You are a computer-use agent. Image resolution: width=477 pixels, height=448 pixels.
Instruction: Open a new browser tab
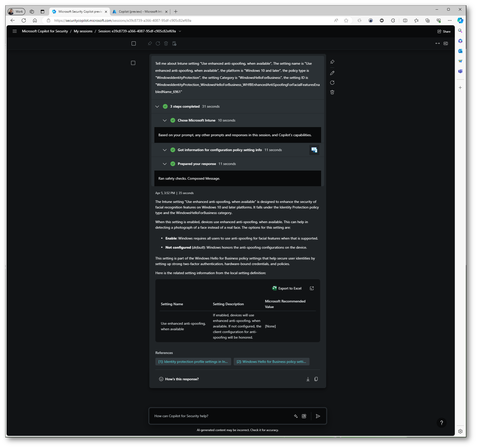176,12
